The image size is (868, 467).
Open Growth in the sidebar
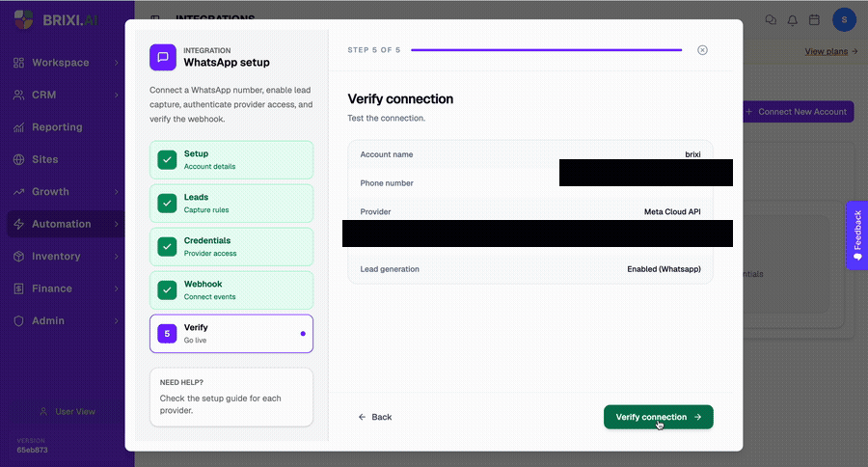point(66,192)
